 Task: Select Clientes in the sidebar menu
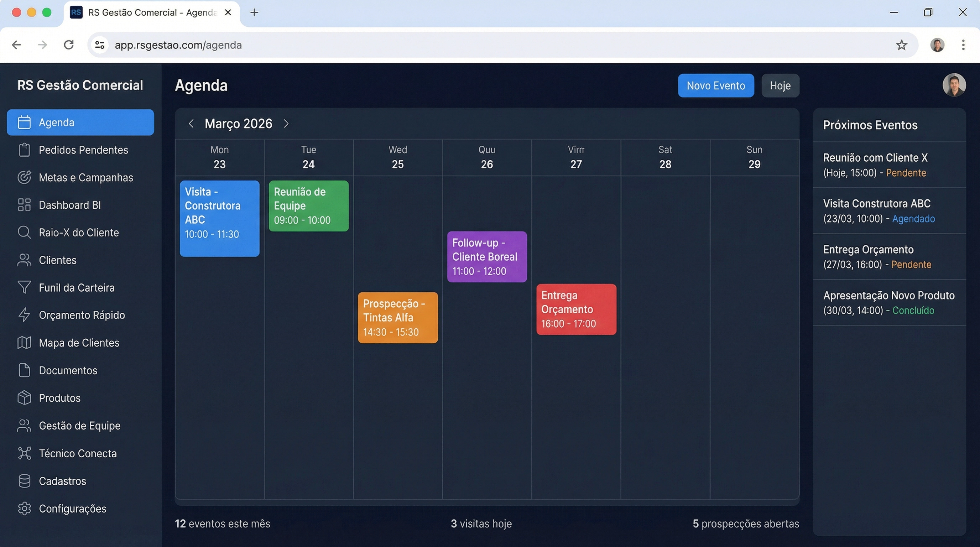57,260
